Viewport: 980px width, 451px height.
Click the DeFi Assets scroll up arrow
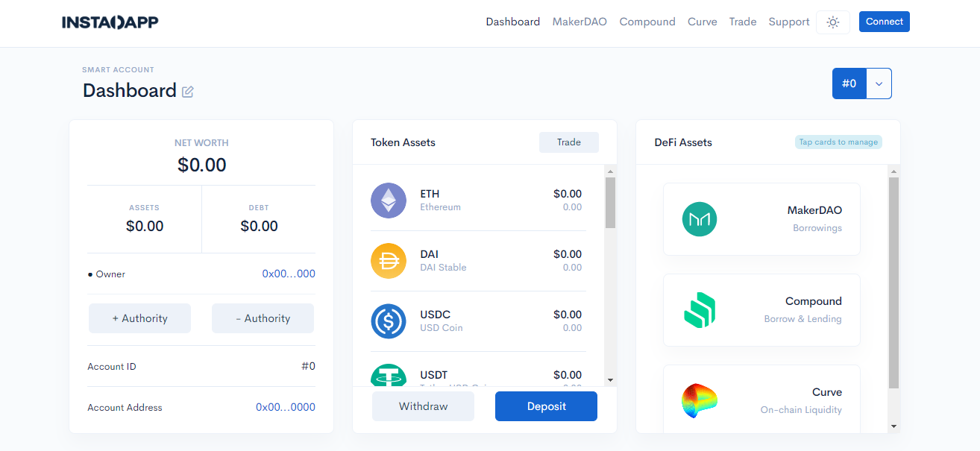coord(893,171)
